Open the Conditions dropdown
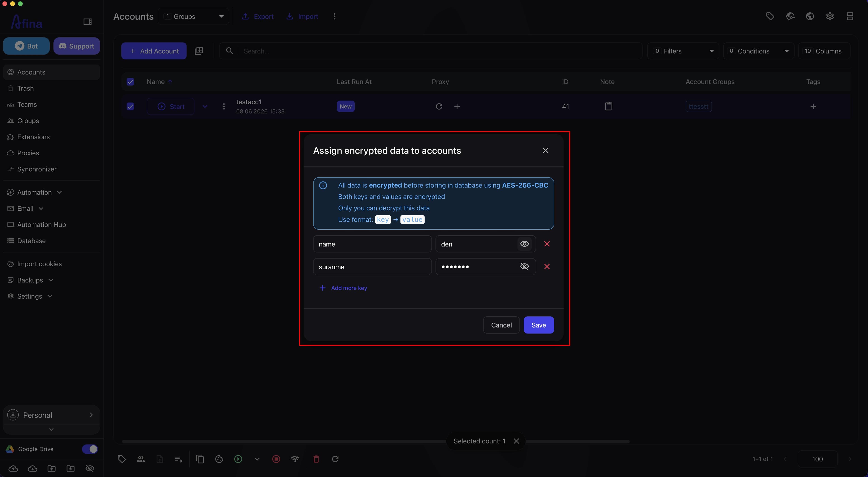Image resolution: width=868 pixels, height=477 pixels. click(759, 51)
